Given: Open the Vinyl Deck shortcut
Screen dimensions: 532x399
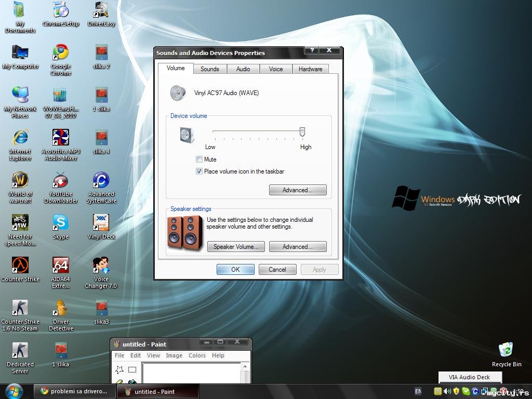Looking at the screenshot, I should (x=101, y=223).
